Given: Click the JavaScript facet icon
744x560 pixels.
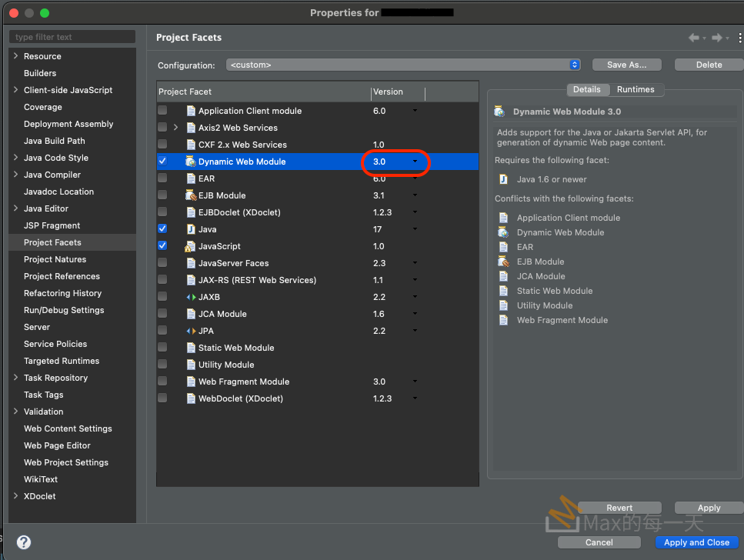Looking at the screenshot, I should pos(191,246).
